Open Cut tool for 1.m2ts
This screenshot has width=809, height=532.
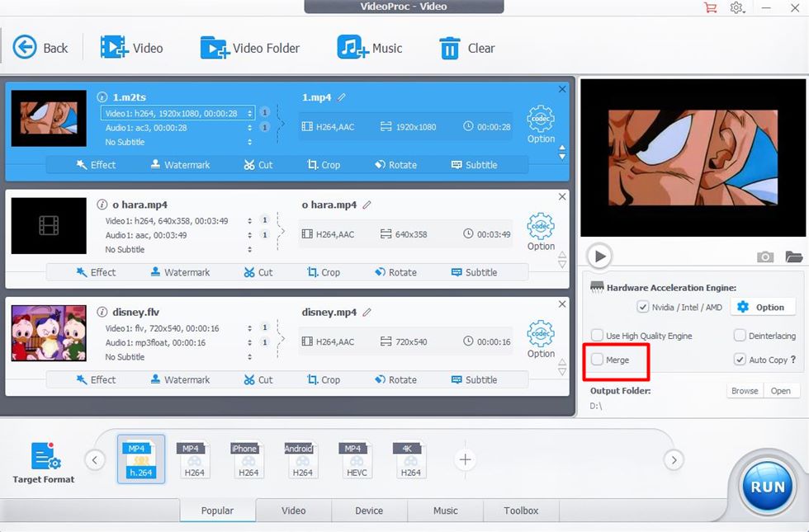coord(258,165)
